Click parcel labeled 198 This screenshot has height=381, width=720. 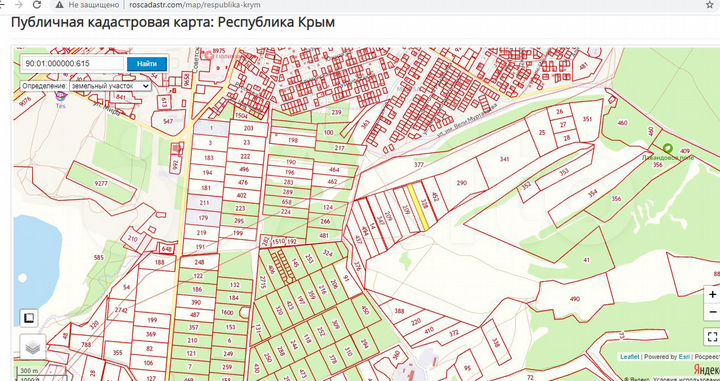click(292, 140)
